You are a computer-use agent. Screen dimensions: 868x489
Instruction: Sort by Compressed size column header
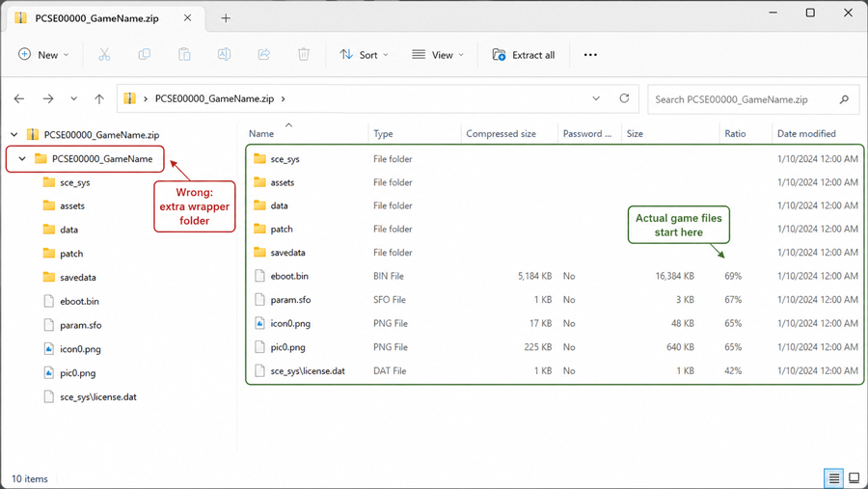[x=501, y=133]
